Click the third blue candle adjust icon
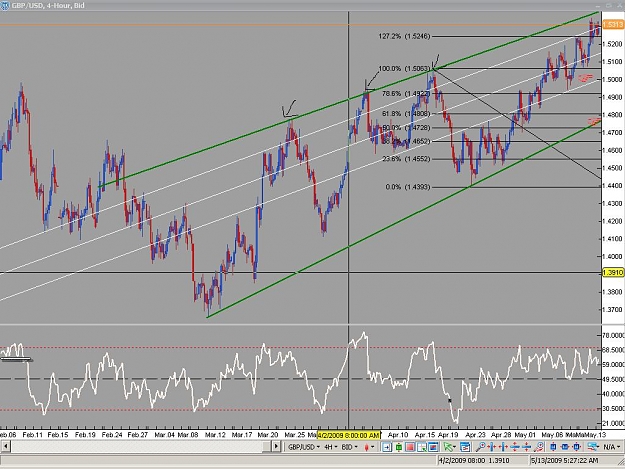This screenshot has width=625, height=469. click(x=576, y=447)
